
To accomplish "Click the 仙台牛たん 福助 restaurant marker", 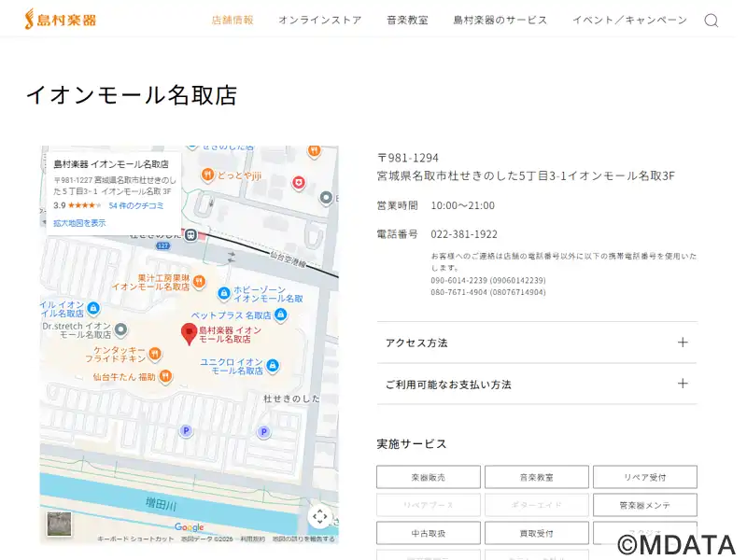I will [165, 376].
